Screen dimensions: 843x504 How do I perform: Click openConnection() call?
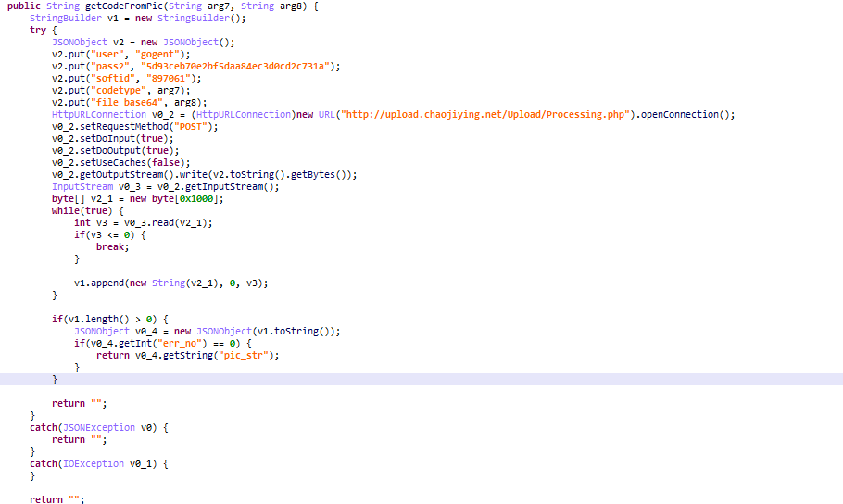click(x=685, y=115)
